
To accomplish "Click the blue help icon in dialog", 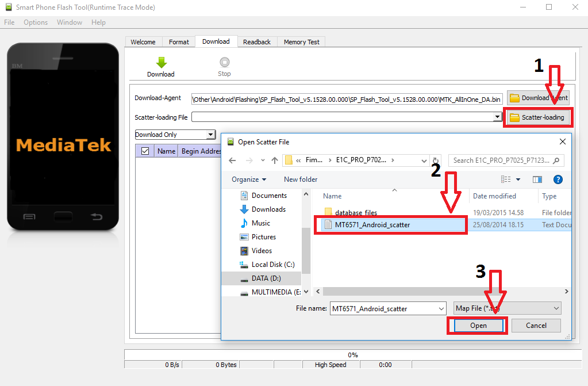I will pos(558,179).
